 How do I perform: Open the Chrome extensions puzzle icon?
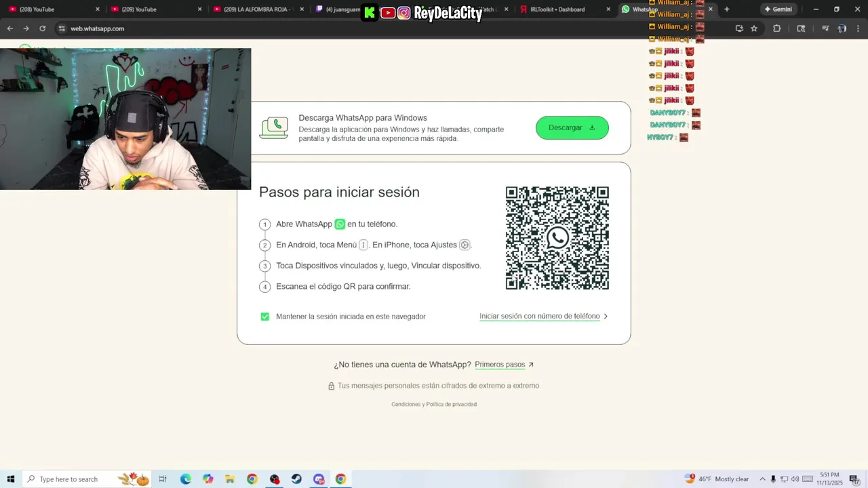tap(777, 28)
